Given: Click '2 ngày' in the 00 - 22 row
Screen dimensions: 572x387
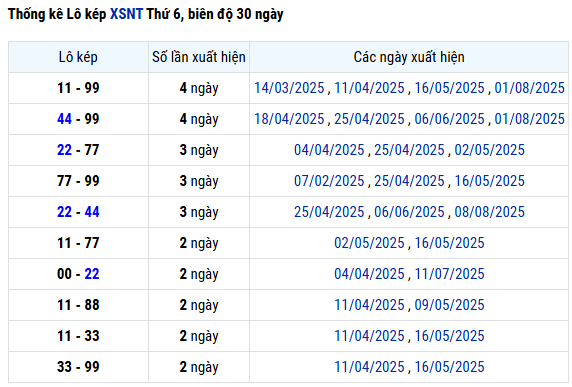Looking at the screenshot, I should [x=199, y=274].
